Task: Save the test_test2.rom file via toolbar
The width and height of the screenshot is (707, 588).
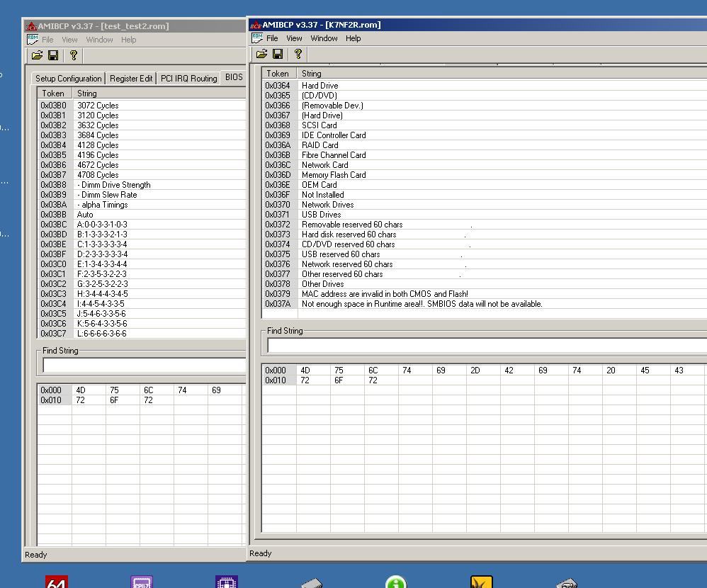Action: coord(53,55)
